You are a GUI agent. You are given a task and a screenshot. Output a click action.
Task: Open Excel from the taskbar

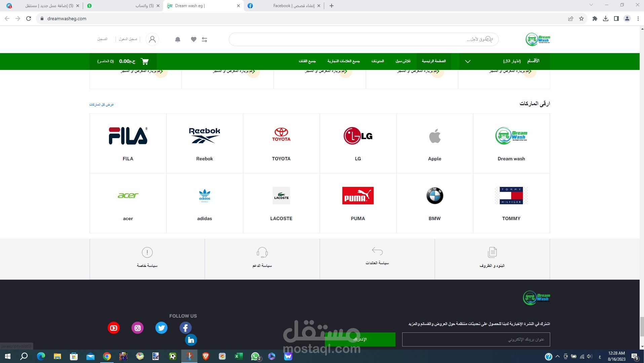click(x=239, y=356)
